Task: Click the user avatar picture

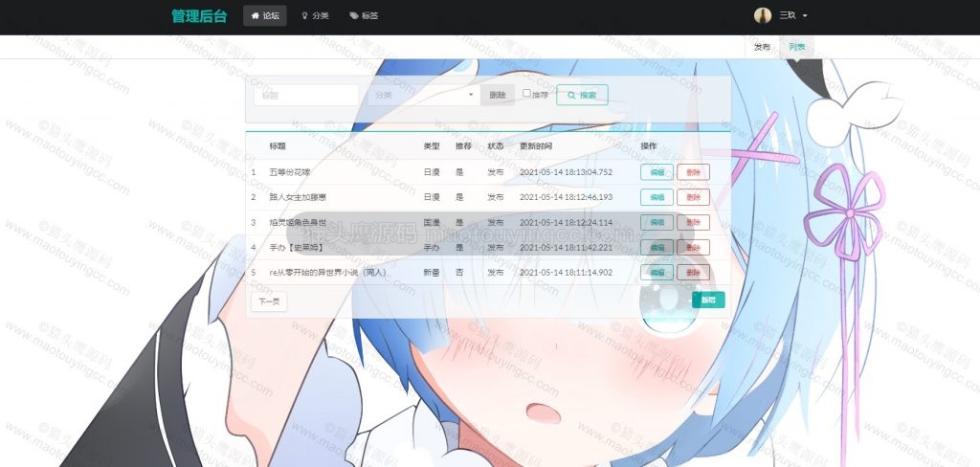Action: 762,15
